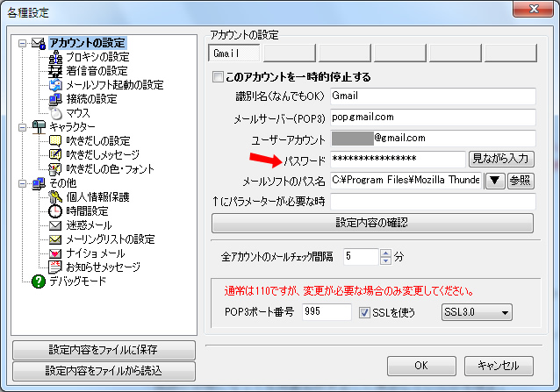
Task: Click the yellow envelope mailing list icon
Action: coord(55,239)
